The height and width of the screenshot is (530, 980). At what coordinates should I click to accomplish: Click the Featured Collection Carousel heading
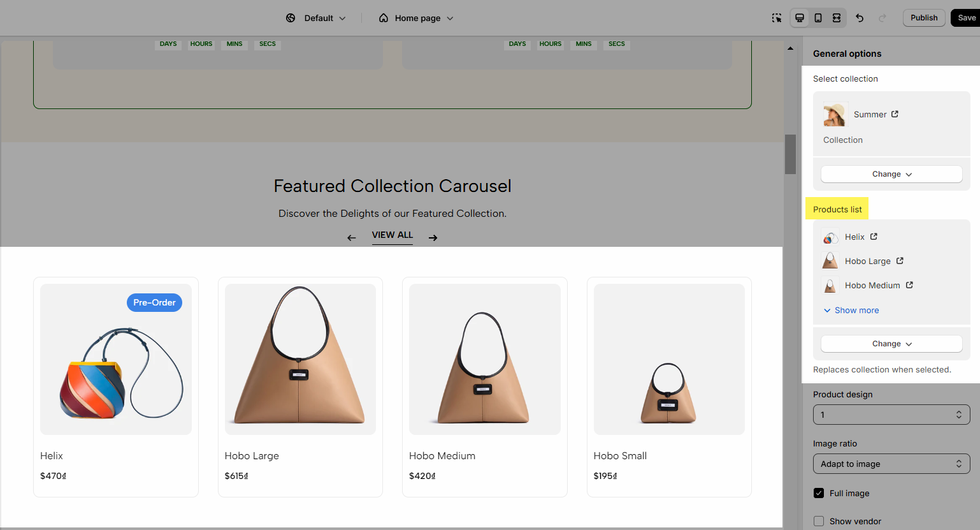click(x=393, y=186)
